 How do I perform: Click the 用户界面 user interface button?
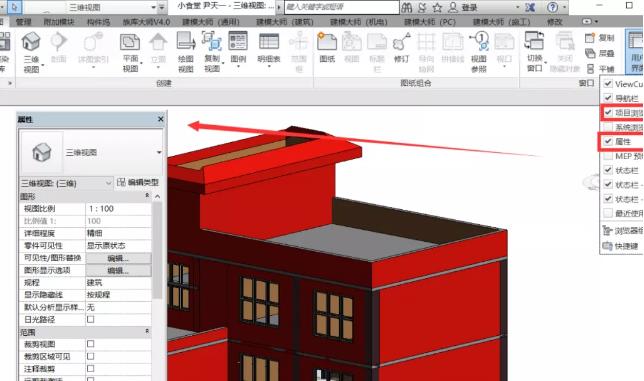point(635,51)
